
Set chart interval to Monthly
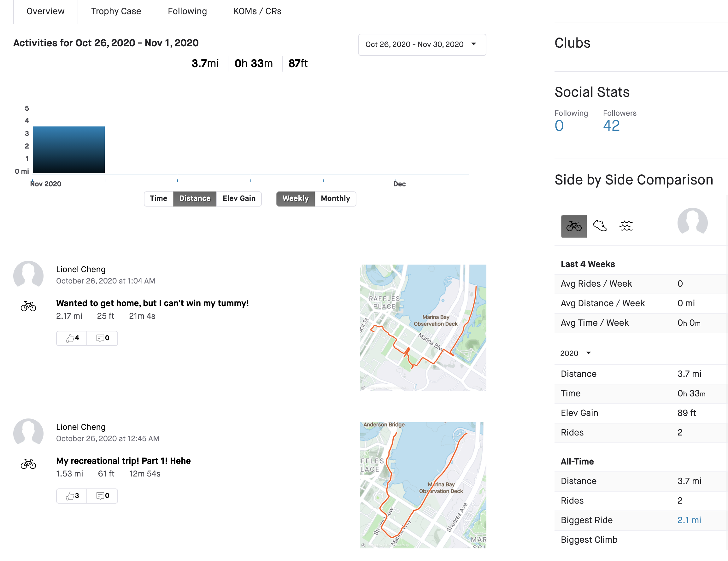coord(335,199)
